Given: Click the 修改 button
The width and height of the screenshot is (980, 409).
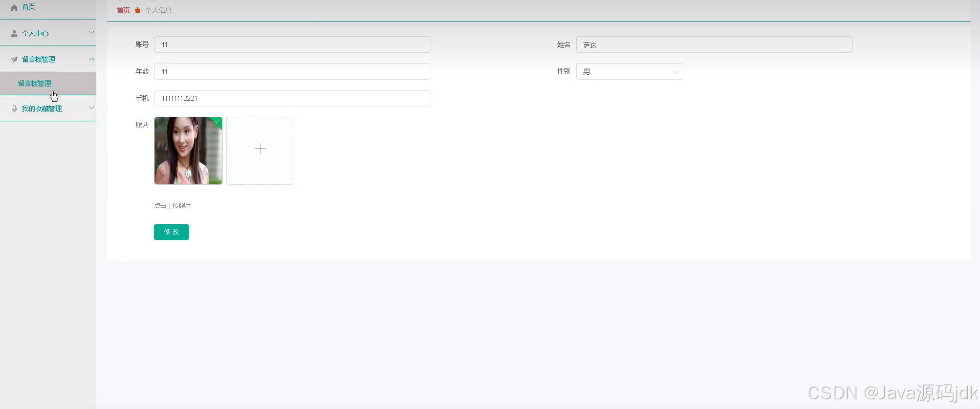Looking at the screenshot, I should point(171,232).
